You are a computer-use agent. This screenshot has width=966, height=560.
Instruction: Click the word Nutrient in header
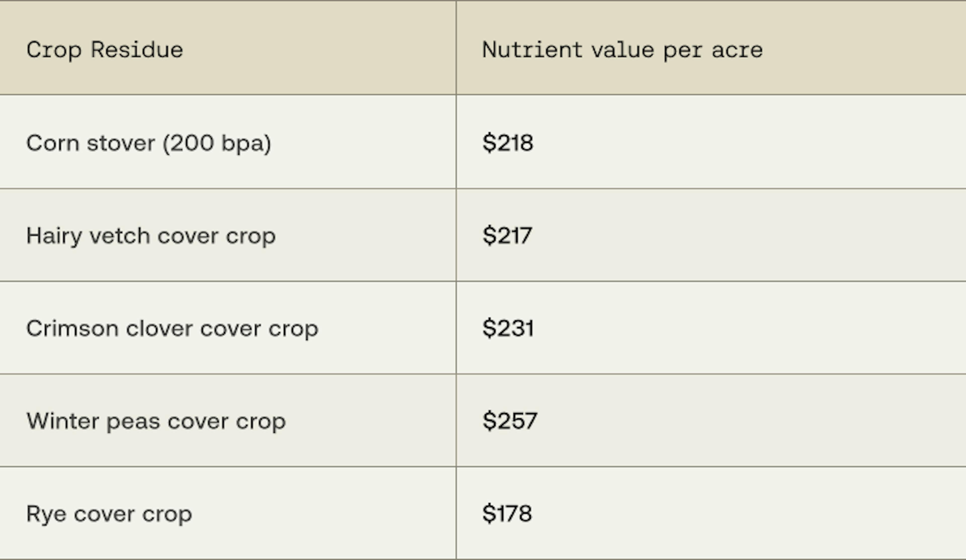[x=532, y=50]
